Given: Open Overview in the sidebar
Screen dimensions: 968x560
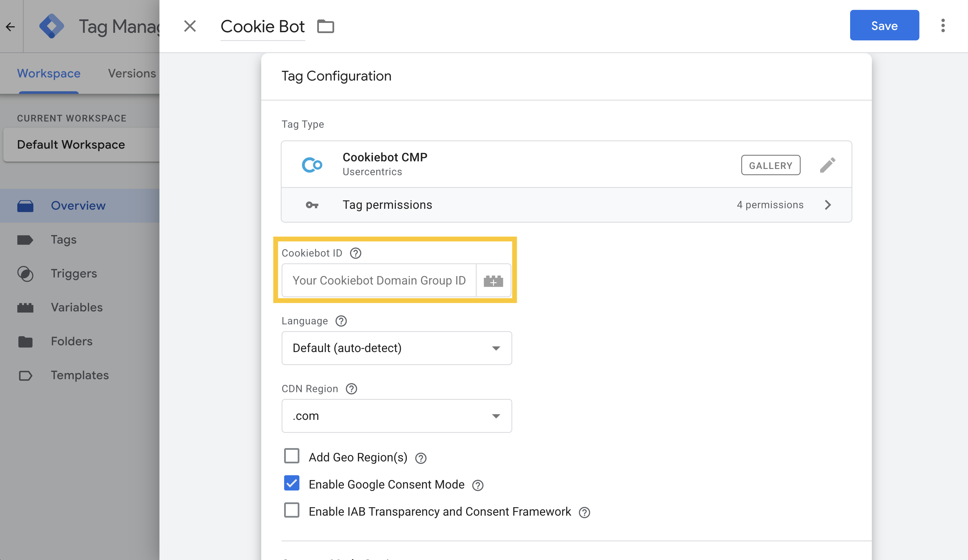Looking at the screenshot, I should pos(79,205).
